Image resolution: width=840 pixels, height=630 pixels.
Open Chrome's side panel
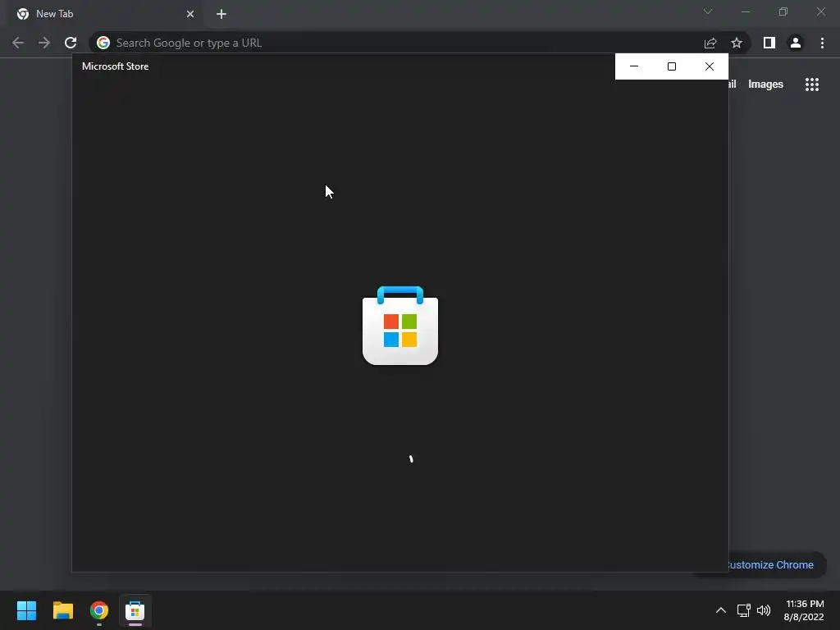click(x=769, y=43)
